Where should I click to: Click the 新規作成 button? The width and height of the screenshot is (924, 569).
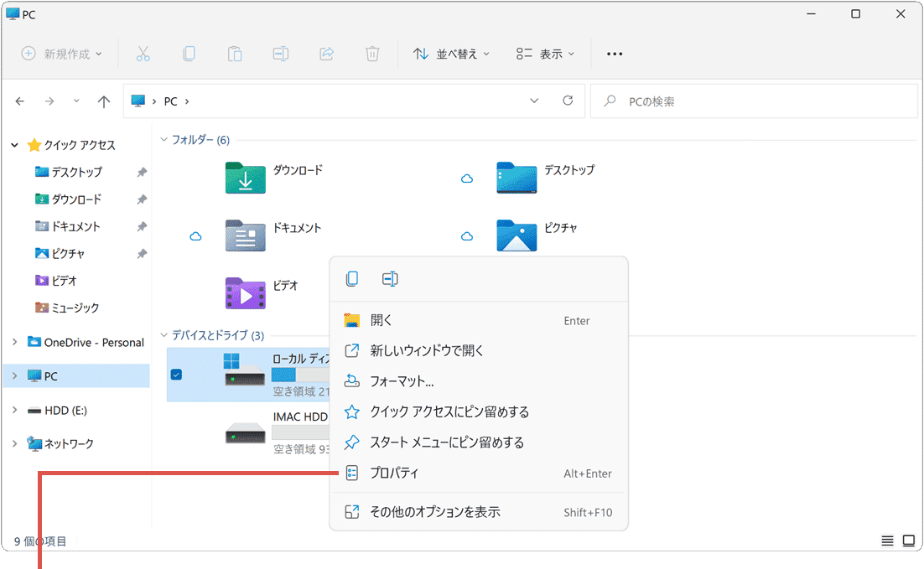pos(59,53)
